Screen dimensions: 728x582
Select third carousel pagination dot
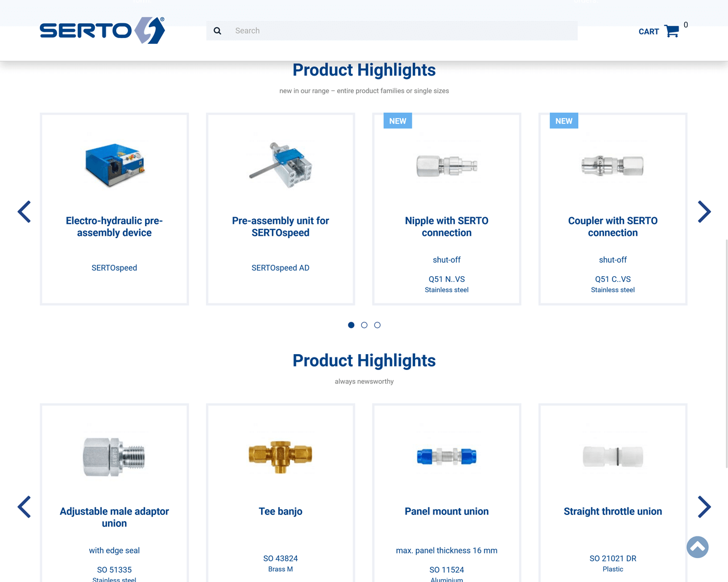click(377, 325)
